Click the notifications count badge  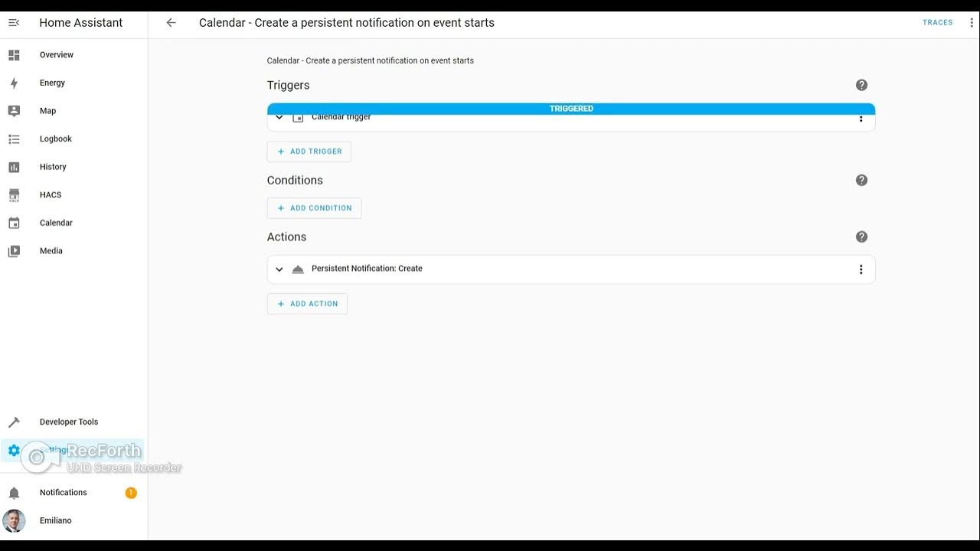[131, 493]
